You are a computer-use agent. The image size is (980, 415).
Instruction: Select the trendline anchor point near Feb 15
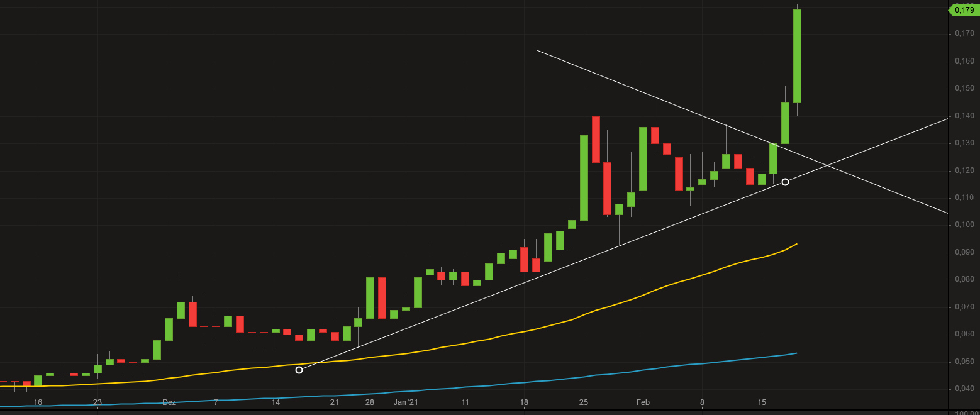[785, 182]
